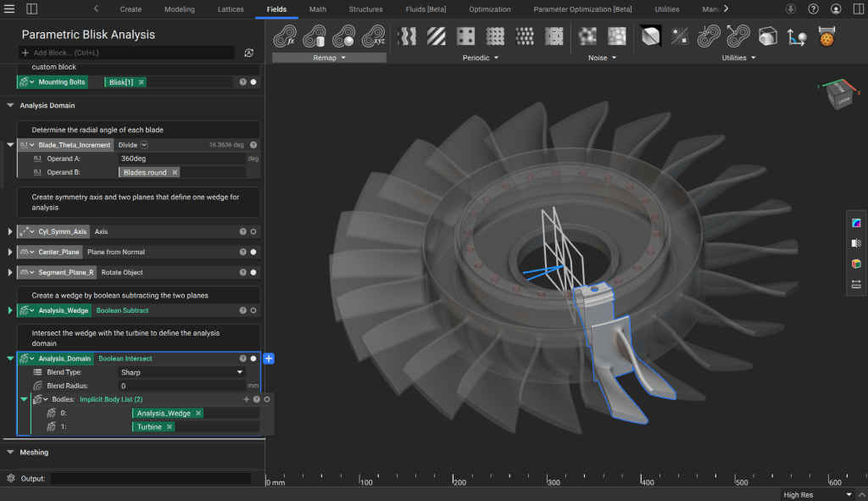The image size is (868, 501).
Task: Click the honeycomb sphere icon in Utilities
Action: [827, 36]
